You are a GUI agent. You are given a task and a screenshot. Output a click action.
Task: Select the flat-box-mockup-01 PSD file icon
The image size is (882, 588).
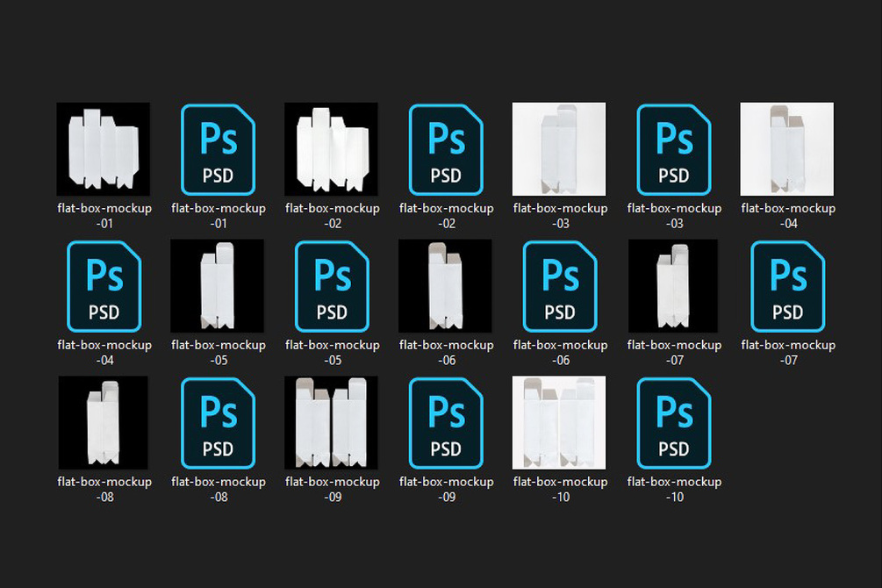[219, 150]
